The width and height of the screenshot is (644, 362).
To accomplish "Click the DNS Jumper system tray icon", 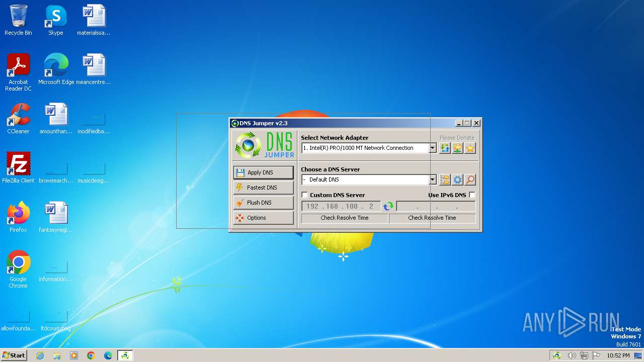I will pyautogui.click(x=557, y=355).
